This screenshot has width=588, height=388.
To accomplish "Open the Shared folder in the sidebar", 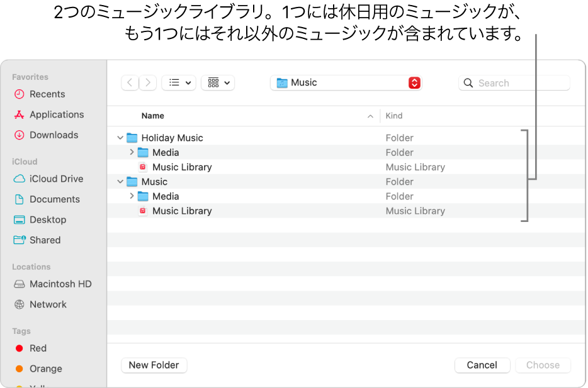I will [37, 240].
